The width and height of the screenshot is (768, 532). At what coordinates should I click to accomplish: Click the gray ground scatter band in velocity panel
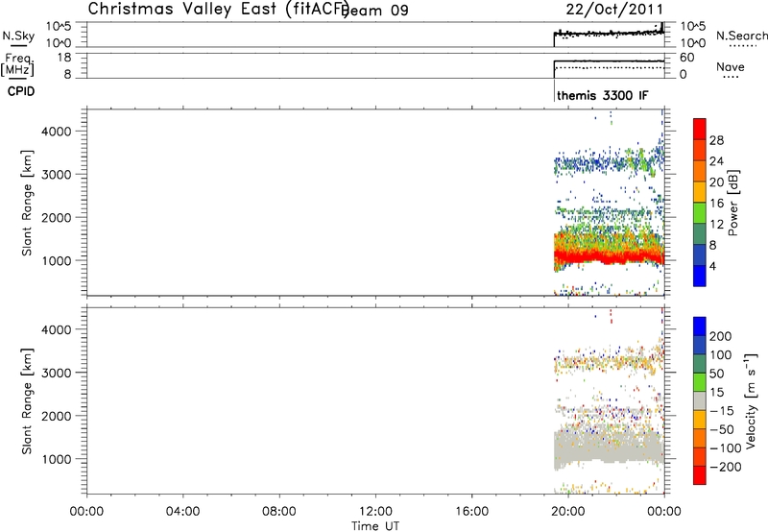point(609,448)
